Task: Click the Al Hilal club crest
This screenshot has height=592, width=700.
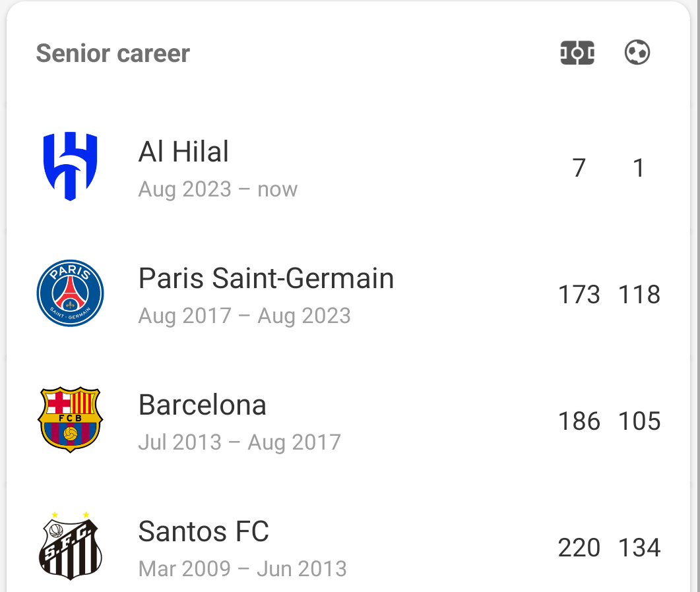Action: point(70,166)
